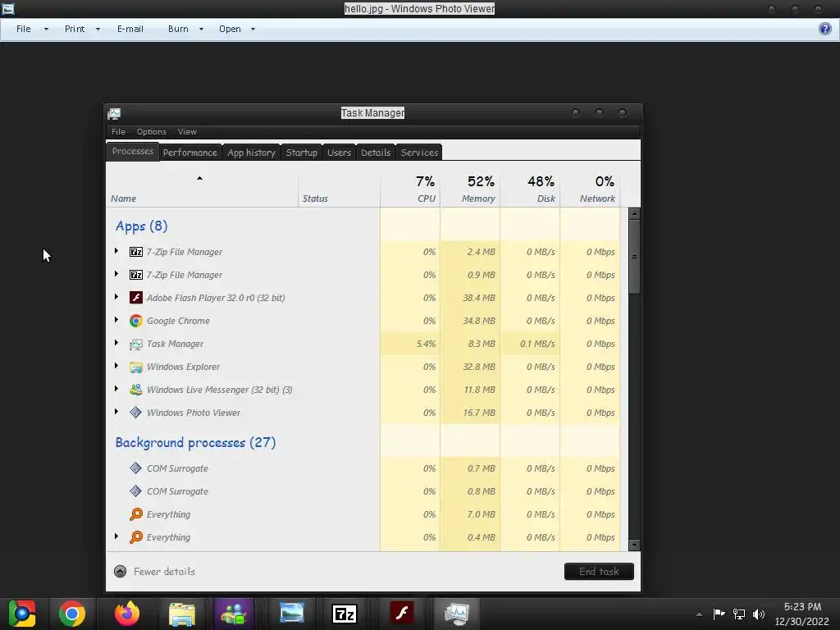Show hidden tray icons arrow
The width and height of the screenshot is (840, 630).
point(699,614)
